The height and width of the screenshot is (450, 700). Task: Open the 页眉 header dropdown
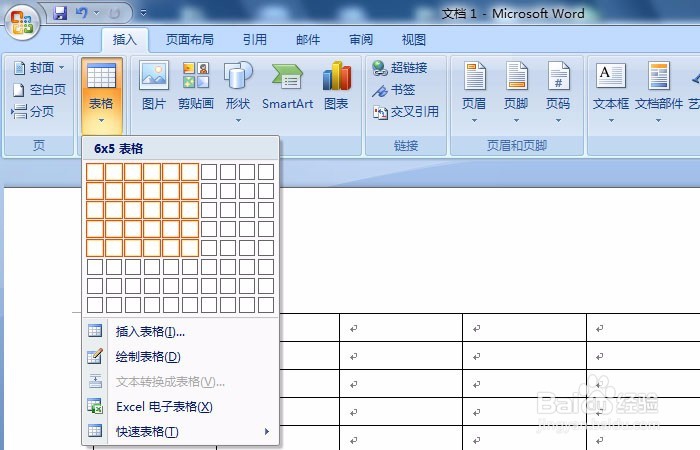474,92
